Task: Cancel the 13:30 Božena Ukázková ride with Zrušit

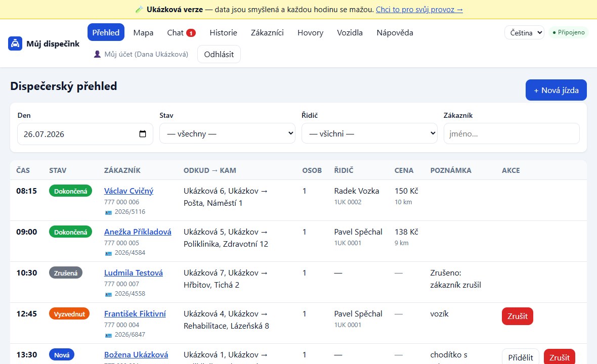Action: [559, 357]
